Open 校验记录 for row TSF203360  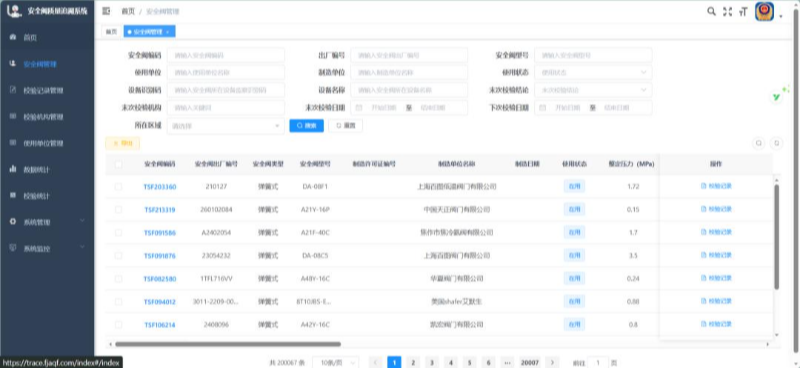pos(716,186)
